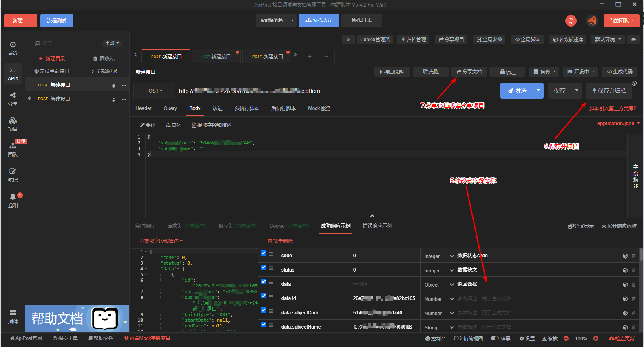Click the eye icon beside 默认环境
Image resolution: width=644 pixels, height=347 pixels.
pyautogui.click(x=633, y=40)
